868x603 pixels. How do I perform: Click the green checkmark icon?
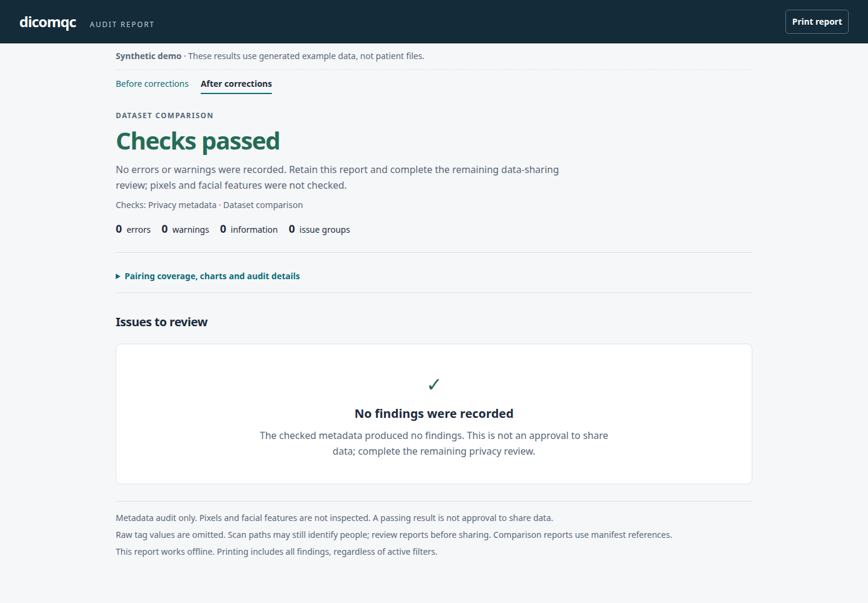[434, 384]
